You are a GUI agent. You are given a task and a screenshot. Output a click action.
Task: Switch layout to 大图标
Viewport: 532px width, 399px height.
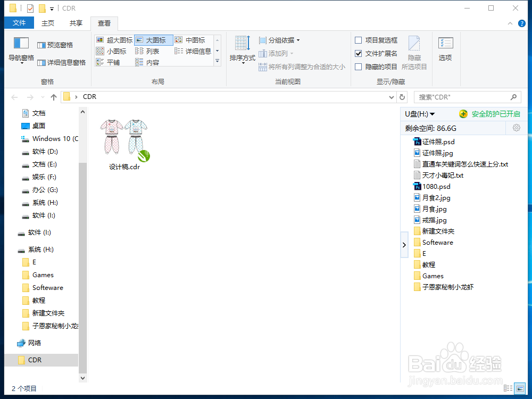[154, 40]
